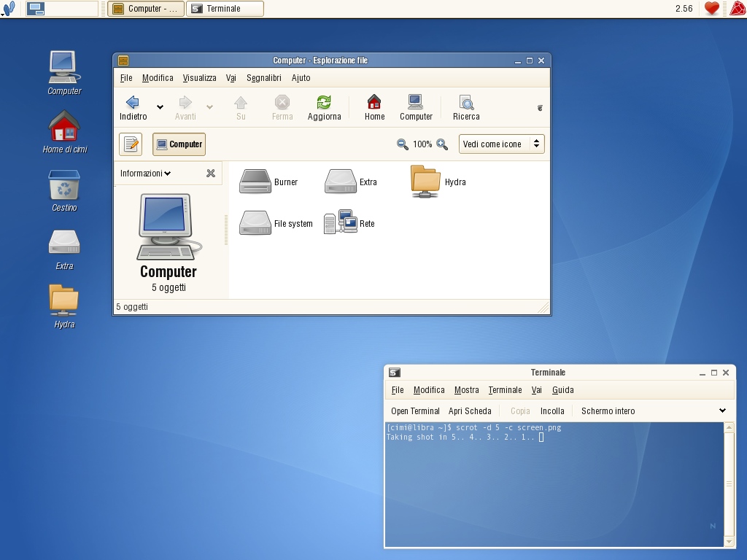Switch to the Terminale taskbar button
This screenshot has width=747, height=560.
click(x=225, y=9)
